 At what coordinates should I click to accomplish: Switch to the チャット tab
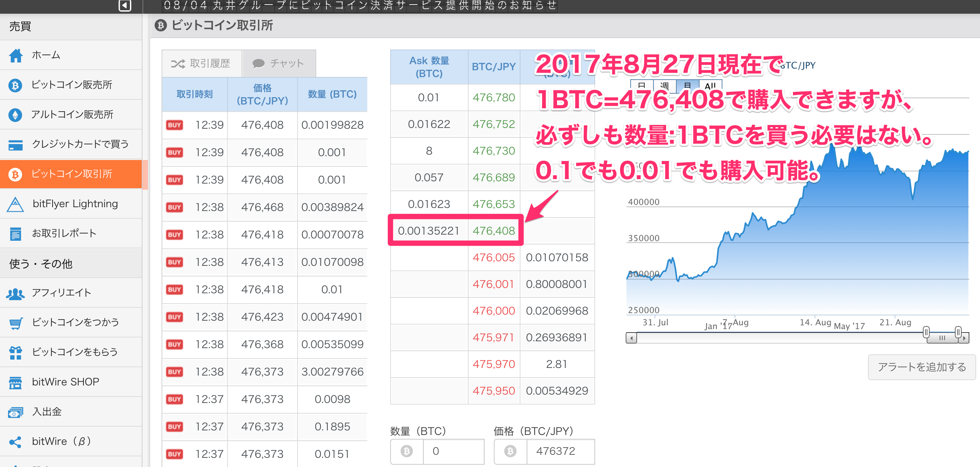[x=279, y=64]
